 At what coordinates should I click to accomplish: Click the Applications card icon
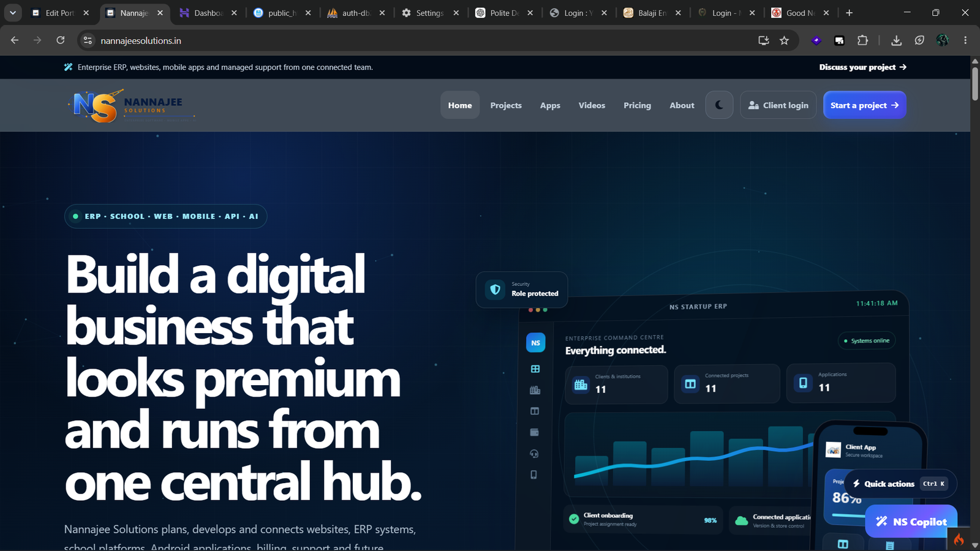tap(803, 383)
